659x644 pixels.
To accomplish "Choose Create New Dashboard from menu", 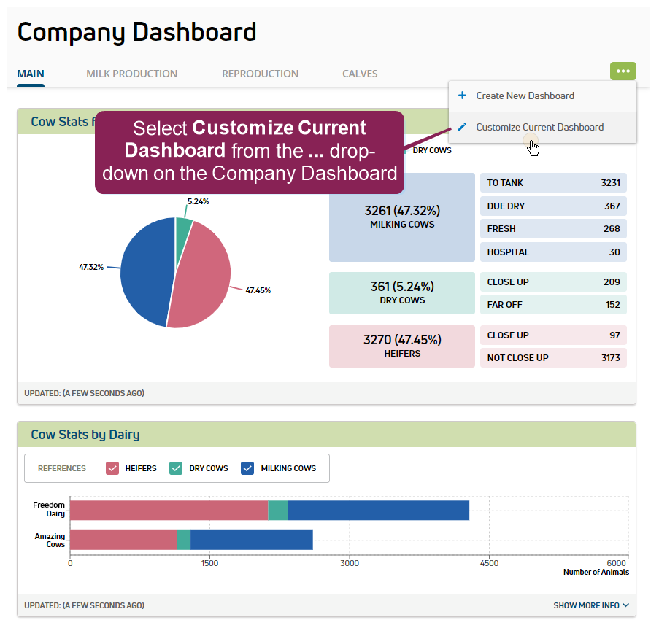I will coord(525,96).
